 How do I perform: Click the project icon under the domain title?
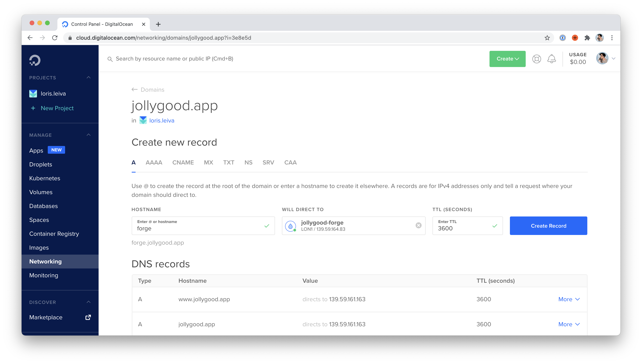[143, 120]
